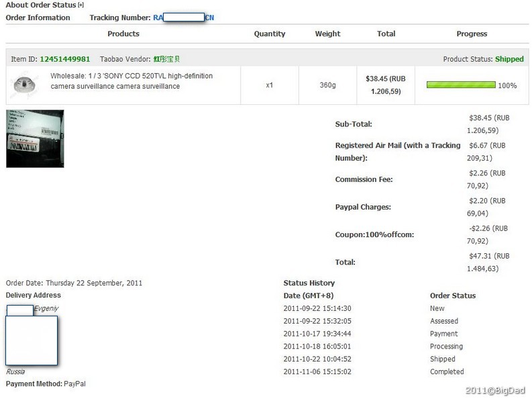Click the Payment Method: PayPal line
Screen dimensions: 532x403
pos(46,384)
